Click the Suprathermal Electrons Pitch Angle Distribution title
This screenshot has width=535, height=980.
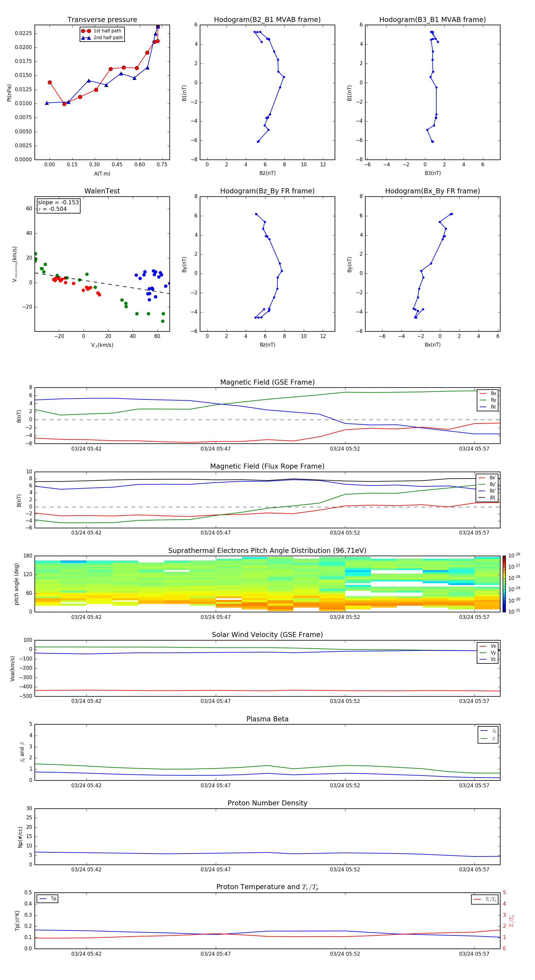click(x=267, y=551)
